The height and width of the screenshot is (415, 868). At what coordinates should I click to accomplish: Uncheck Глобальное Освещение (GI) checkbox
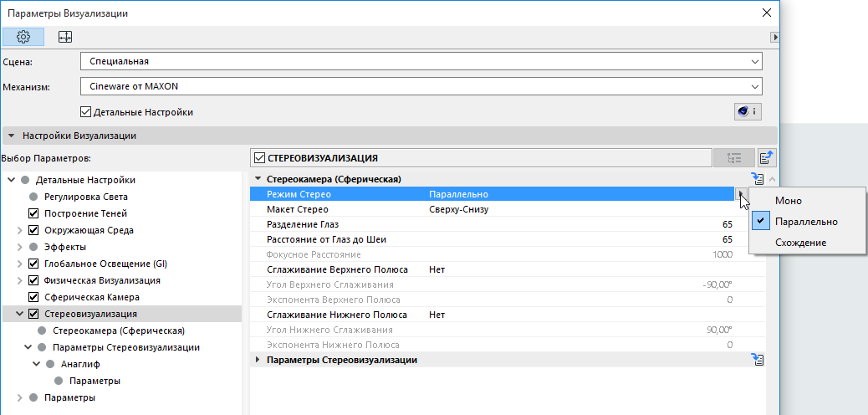[33, 264]
